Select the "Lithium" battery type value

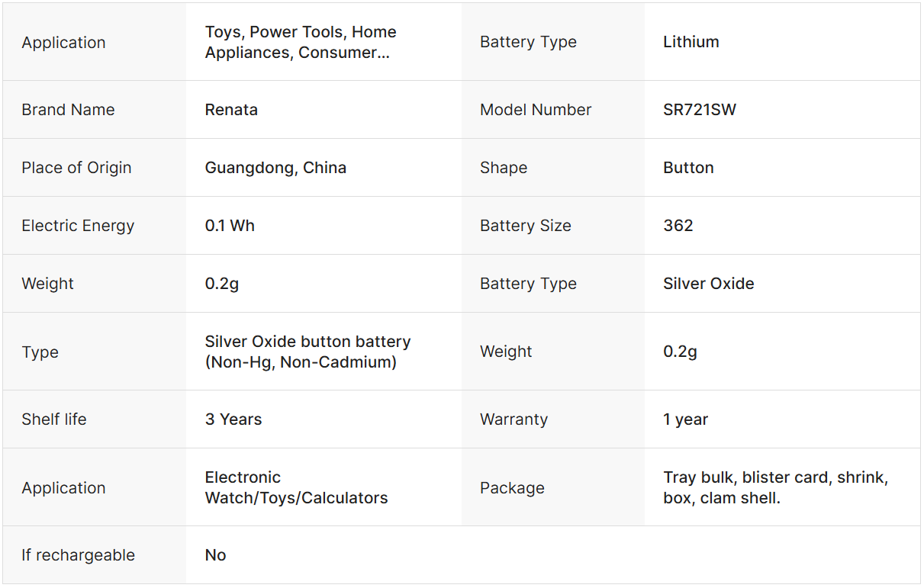pos(691,42)
